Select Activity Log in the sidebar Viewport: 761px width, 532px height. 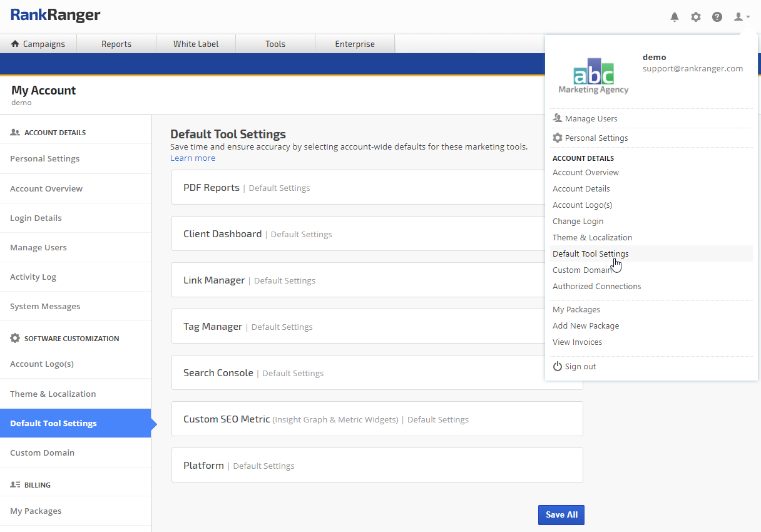(33, 277)
